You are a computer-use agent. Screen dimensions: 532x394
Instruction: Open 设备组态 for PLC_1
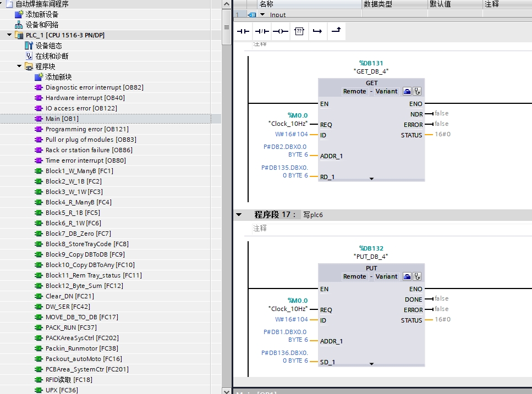(x=48, y=46)
